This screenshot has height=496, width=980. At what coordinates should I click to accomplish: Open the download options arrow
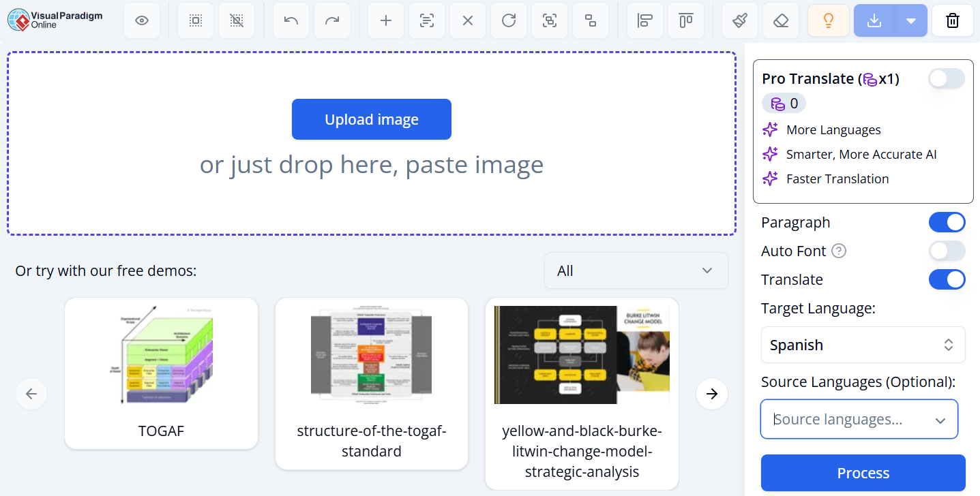pyautogui.click(x=912, y=20)
